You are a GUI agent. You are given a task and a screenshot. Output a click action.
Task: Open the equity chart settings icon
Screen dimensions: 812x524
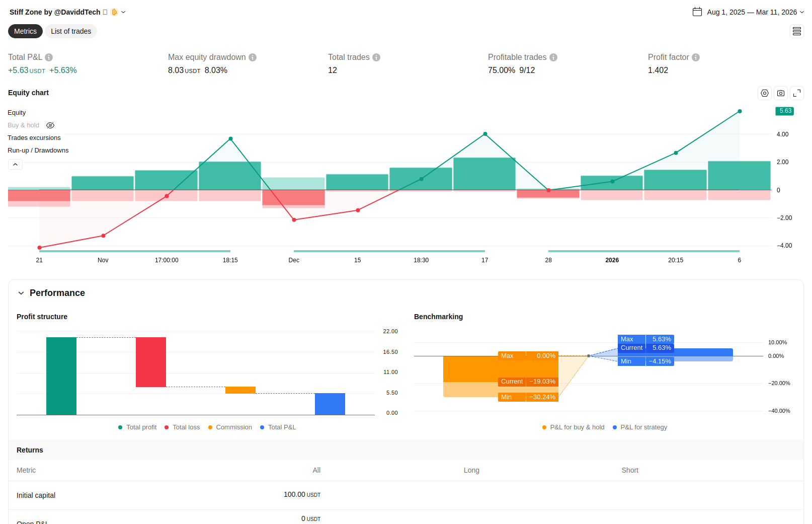pyautogui.click(x=765, y=93)
